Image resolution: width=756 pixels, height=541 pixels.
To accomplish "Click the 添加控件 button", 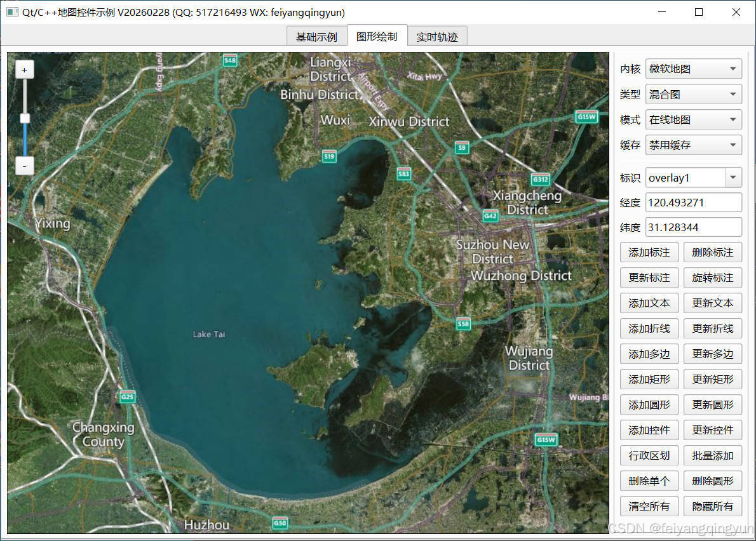I will (649, 431).
